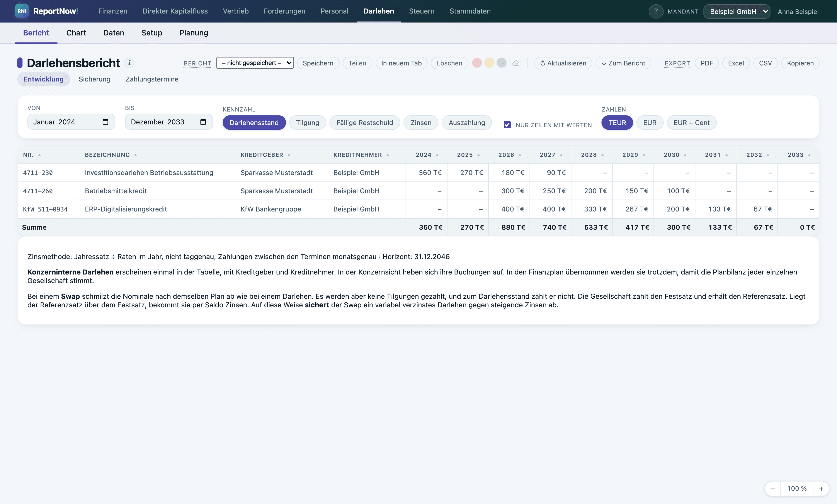Screen dimensions: 837x504
Task: Click the Aktualisieren refresh button
Action: pos(563,63)
